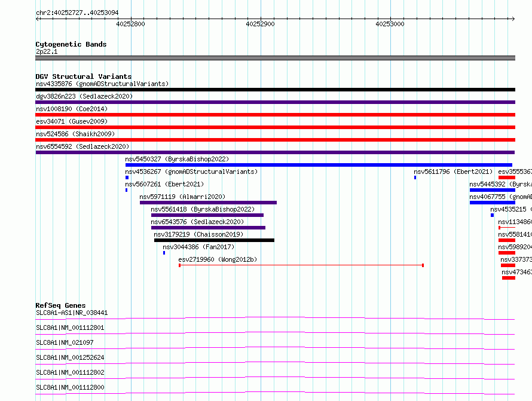Screen dimensions: 532x401
Task: Open variant nsv3044386 (Fan2017)
Action: (198, 247)
